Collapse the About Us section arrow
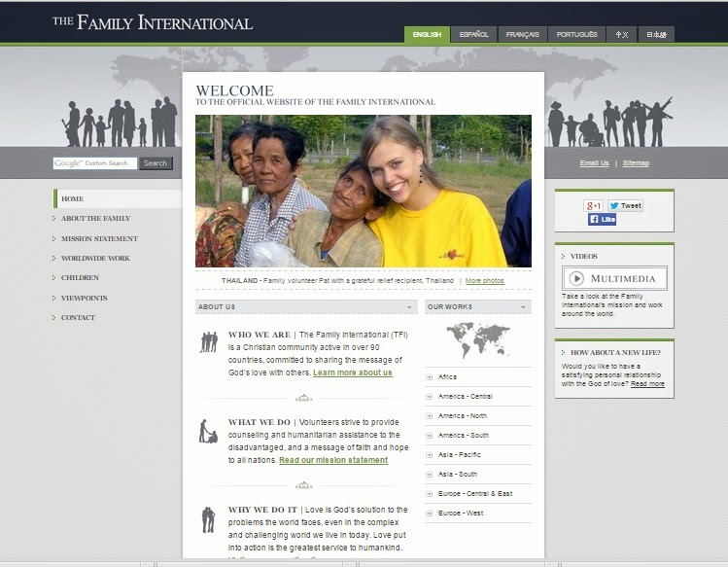 click(409, 307)
